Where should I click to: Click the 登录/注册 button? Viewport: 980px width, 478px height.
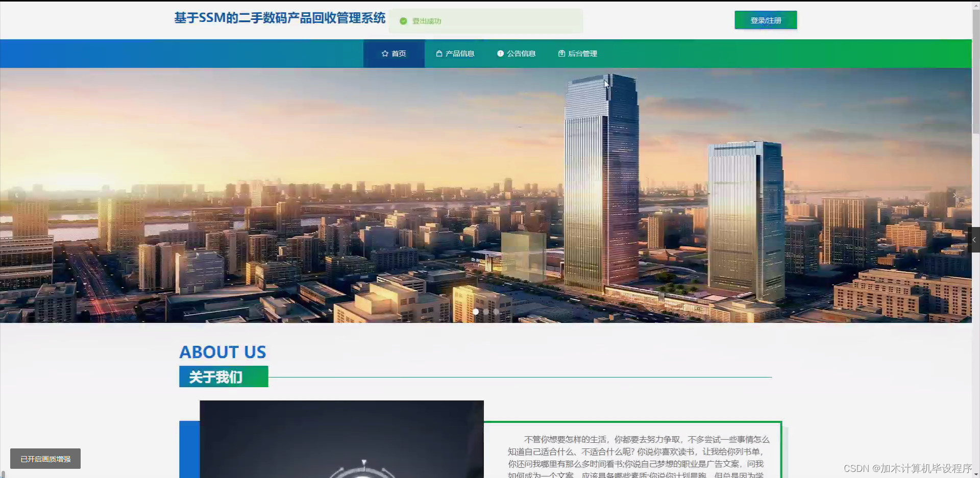pos(766,20)
